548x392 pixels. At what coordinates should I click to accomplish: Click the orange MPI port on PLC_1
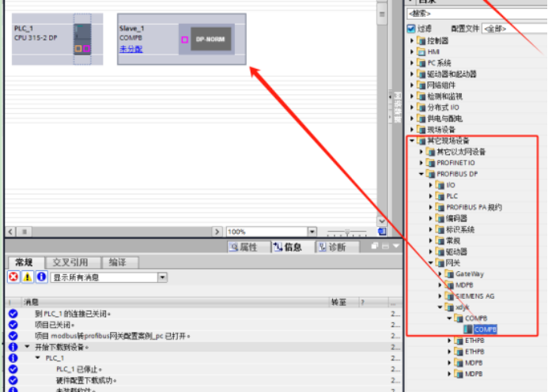(x=78, y=48)
